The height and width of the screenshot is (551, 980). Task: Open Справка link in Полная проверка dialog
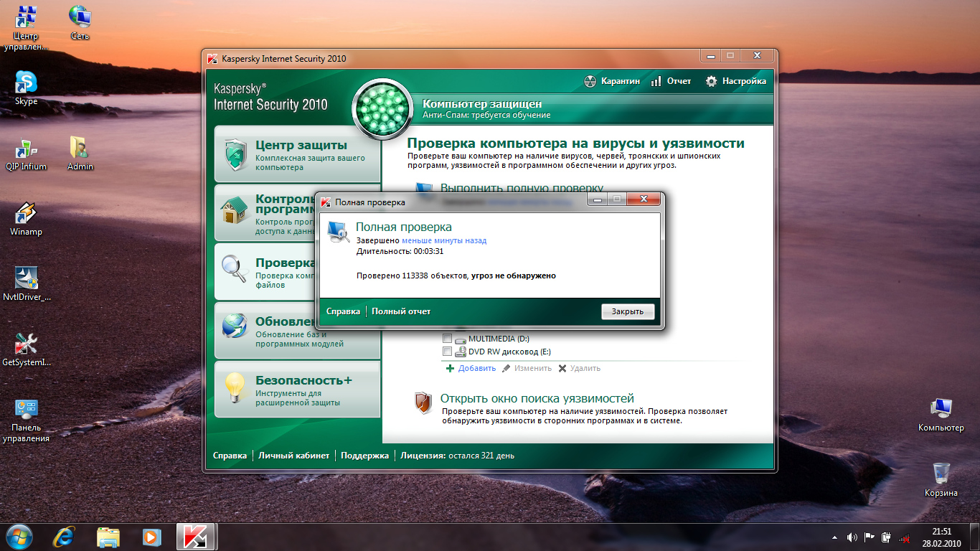(x=343, y=311)
